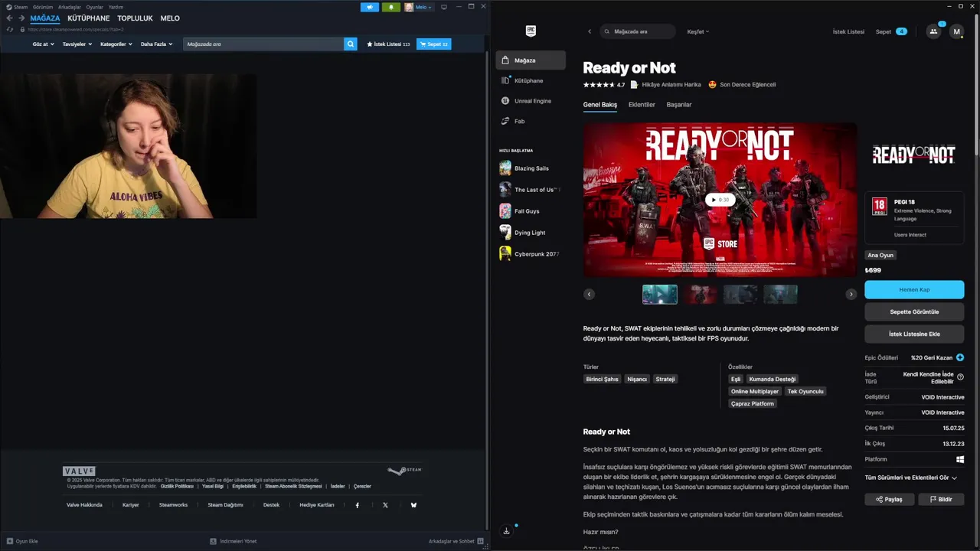Open Gizlilik Politikası link in Steam footer
980x551 pixels.
(177, 486)
